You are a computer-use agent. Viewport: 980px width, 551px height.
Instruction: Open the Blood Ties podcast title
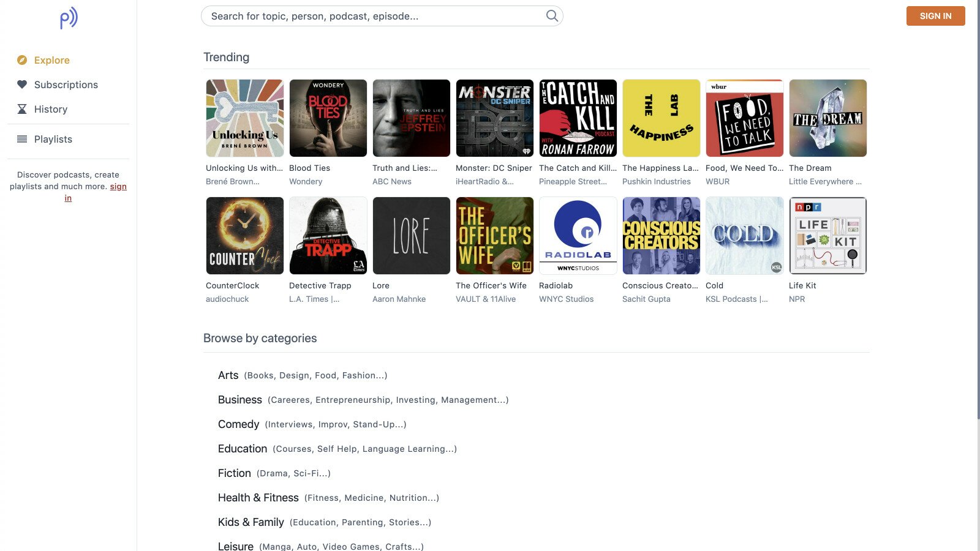[309, 168]
